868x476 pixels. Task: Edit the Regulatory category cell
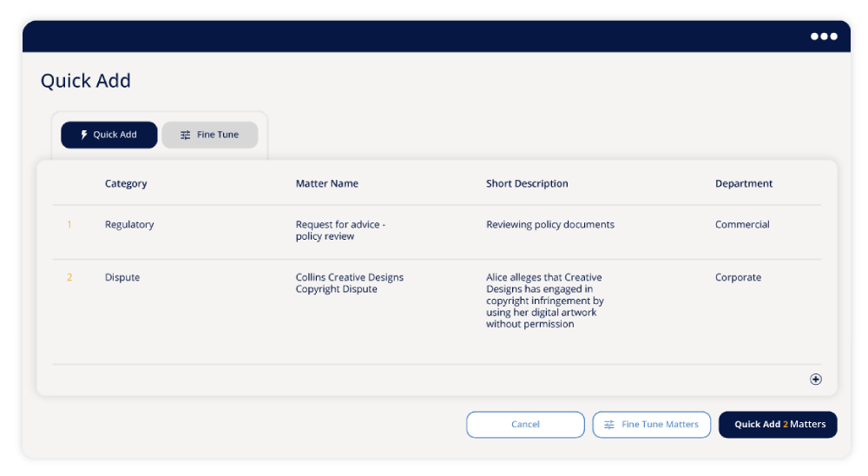[129, 225]
